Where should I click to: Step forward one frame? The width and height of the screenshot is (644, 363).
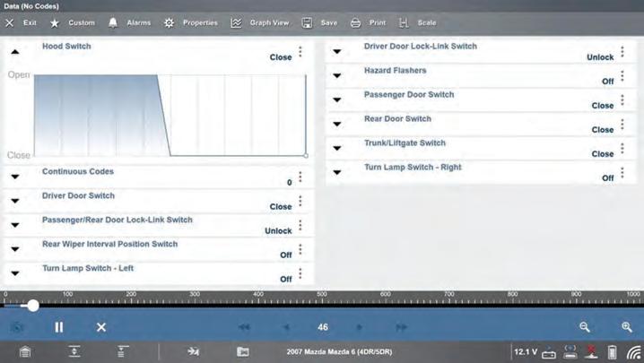pos(360,327)
